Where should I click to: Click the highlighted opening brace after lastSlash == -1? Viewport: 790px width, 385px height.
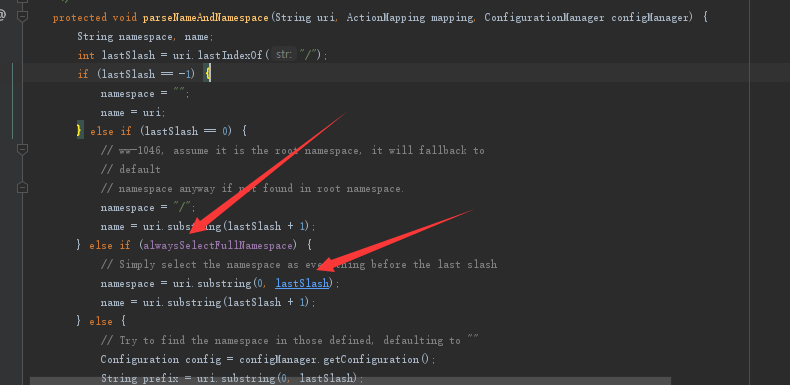pyautogui.click(x=207, y=75)
